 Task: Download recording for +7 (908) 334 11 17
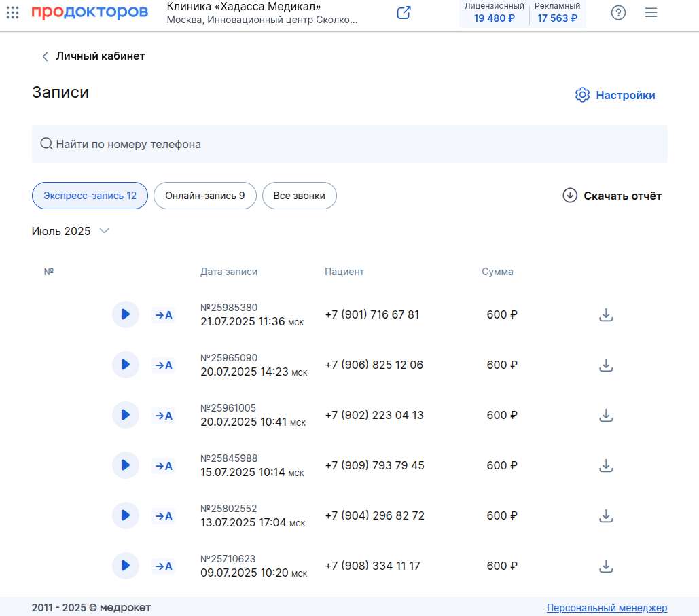[606, 566]
